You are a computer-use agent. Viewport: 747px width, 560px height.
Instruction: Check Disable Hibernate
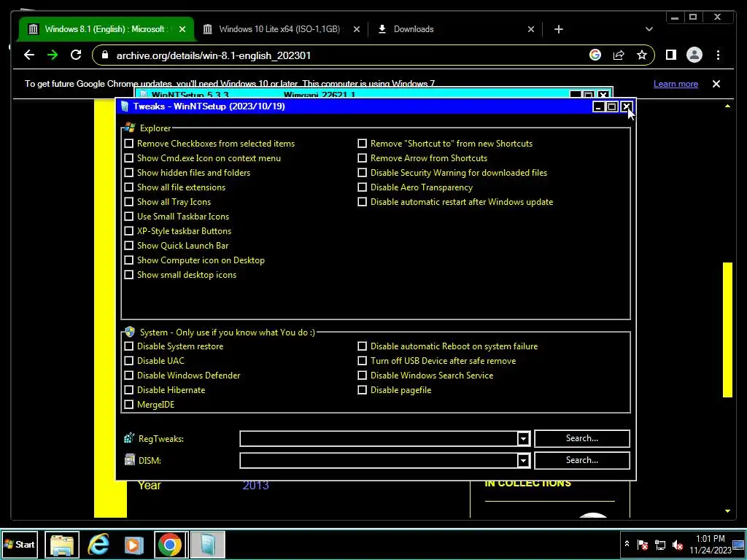tap(128, 390)
